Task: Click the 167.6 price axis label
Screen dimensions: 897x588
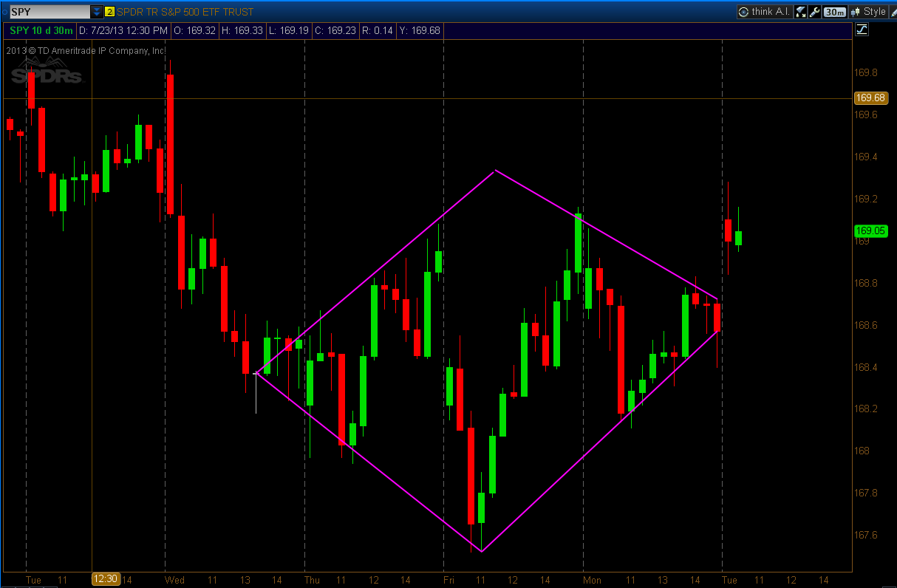Action: [x=866, y=535]
